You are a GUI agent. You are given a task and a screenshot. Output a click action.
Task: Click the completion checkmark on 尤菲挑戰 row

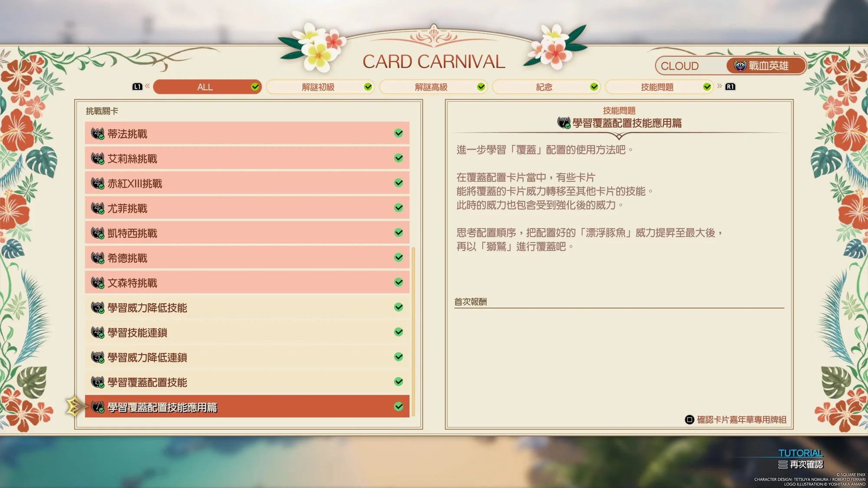tap(398, 208)
